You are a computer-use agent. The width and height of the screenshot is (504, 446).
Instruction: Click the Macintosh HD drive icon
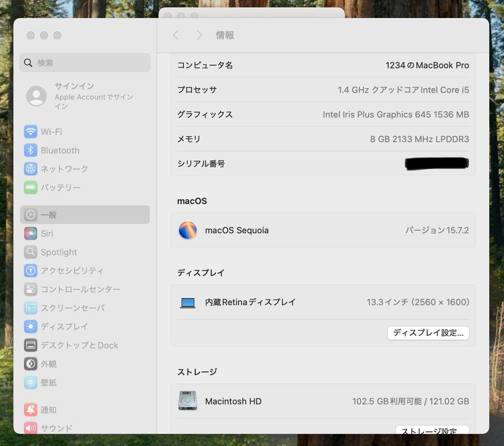(x=188, y=401)
